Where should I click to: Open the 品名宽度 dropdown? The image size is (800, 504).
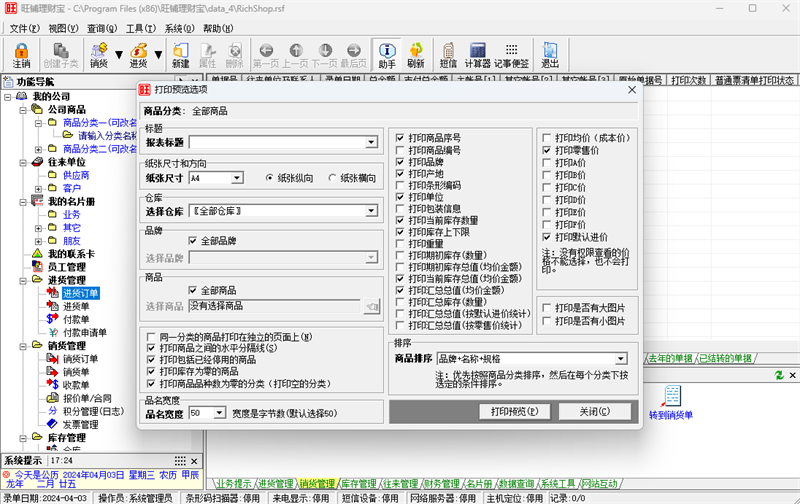[219, 413]
